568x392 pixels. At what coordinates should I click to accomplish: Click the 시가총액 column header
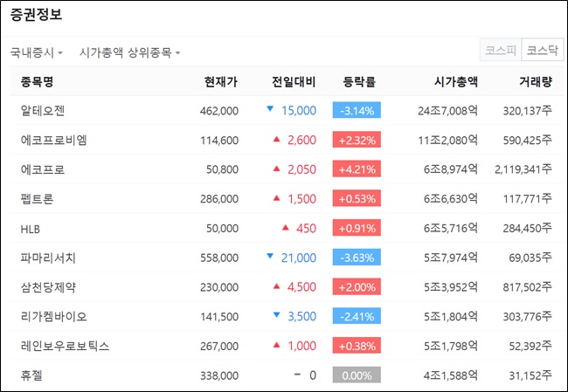[455, 82]
